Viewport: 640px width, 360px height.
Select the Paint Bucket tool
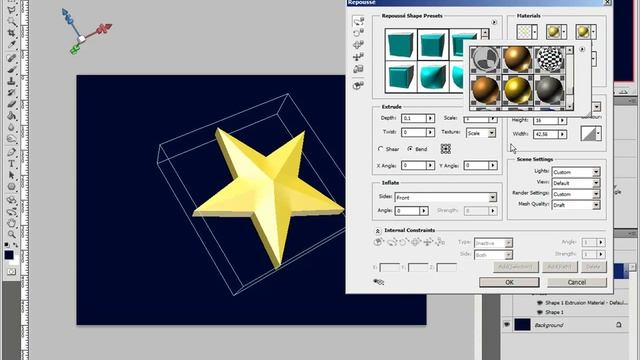(x=11, y=116)
